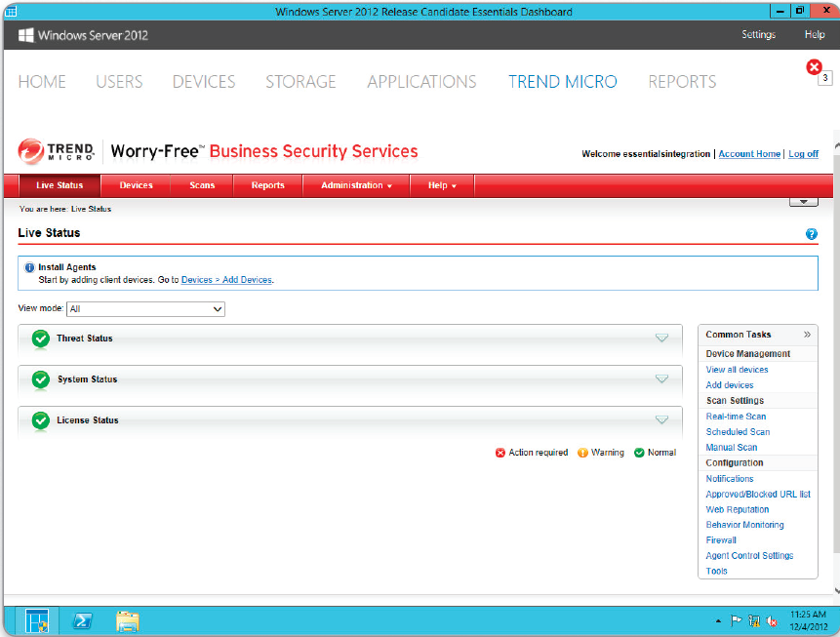
Task: Click the Add devices link in Common Tasks
Action: pos(729,385)
